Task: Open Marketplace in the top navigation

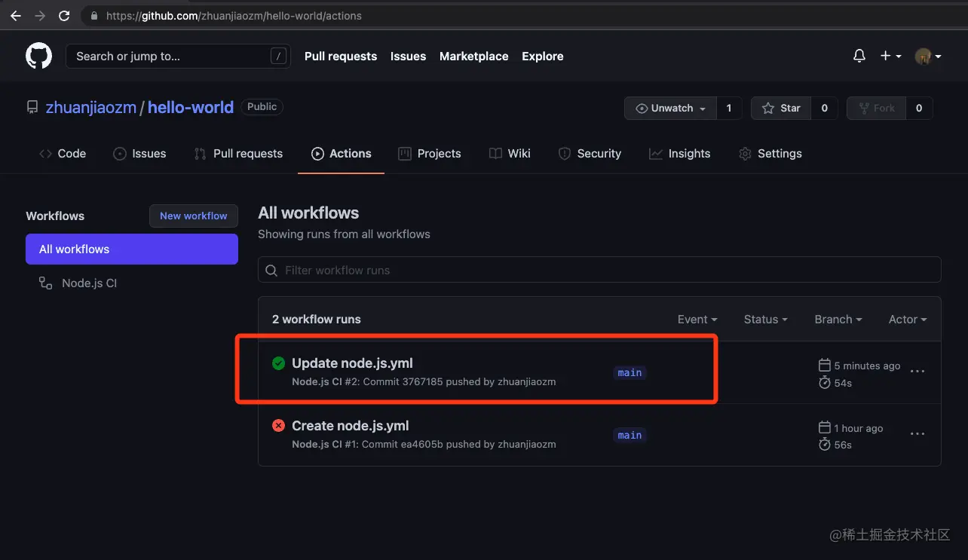Action: coord(473,57)
